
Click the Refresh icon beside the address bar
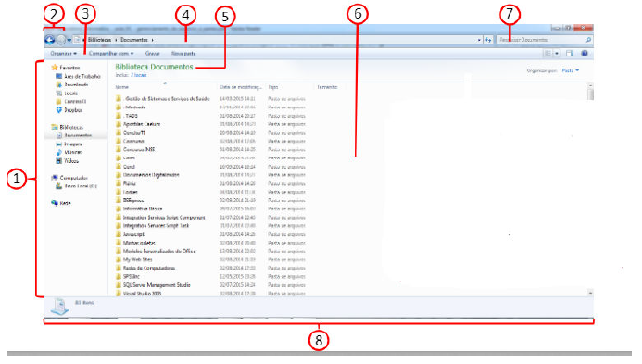(x=488, y=40)
